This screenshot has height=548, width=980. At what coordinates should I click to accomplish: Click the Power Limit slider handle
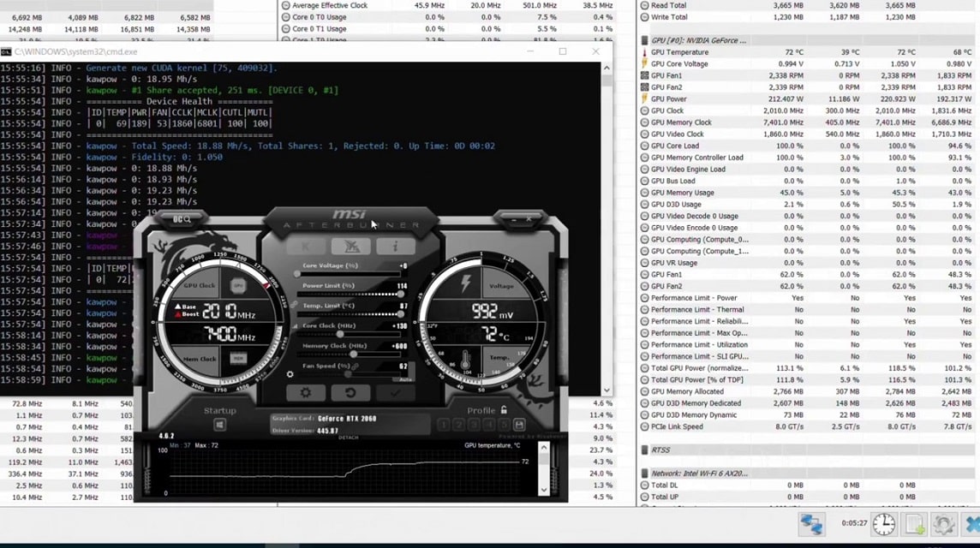tap(400, 295)
